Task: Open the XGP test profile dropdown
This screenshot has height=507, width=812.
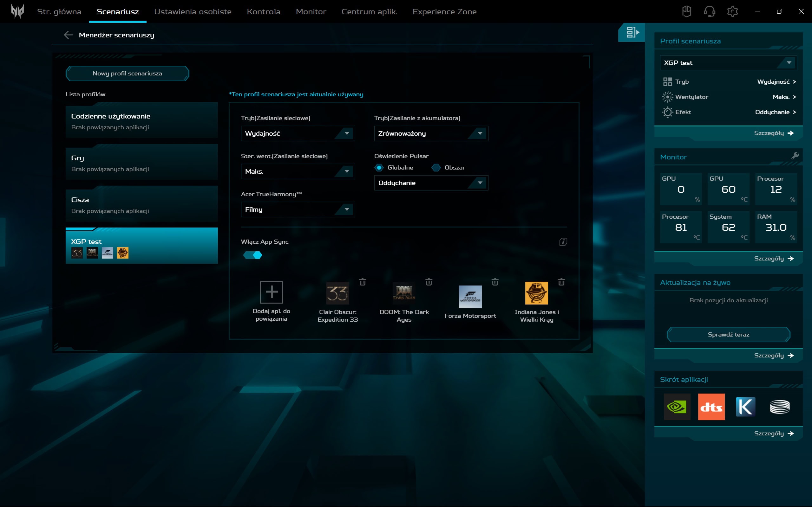Action: coord(728,63)
